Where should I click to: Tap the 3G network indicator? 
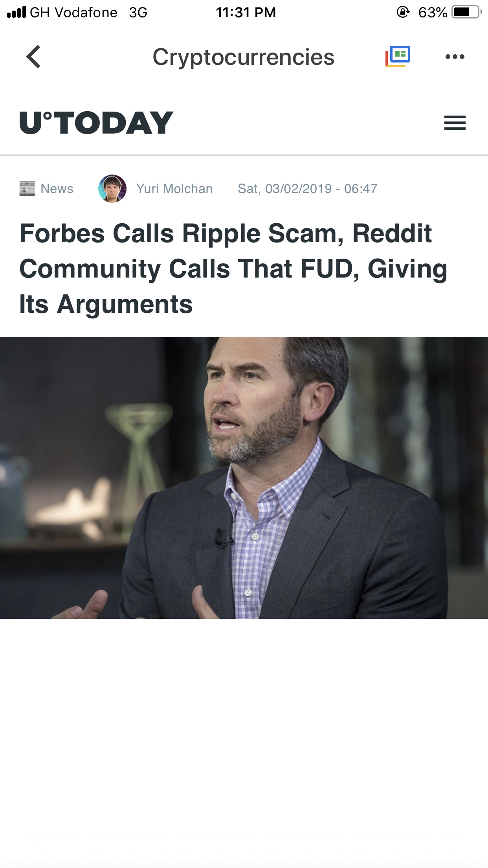click(x=138, y=13)
